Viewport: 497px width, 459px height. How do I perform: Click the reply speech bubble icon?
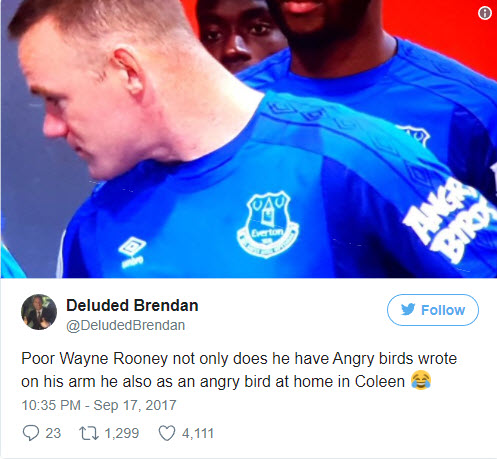31,433
